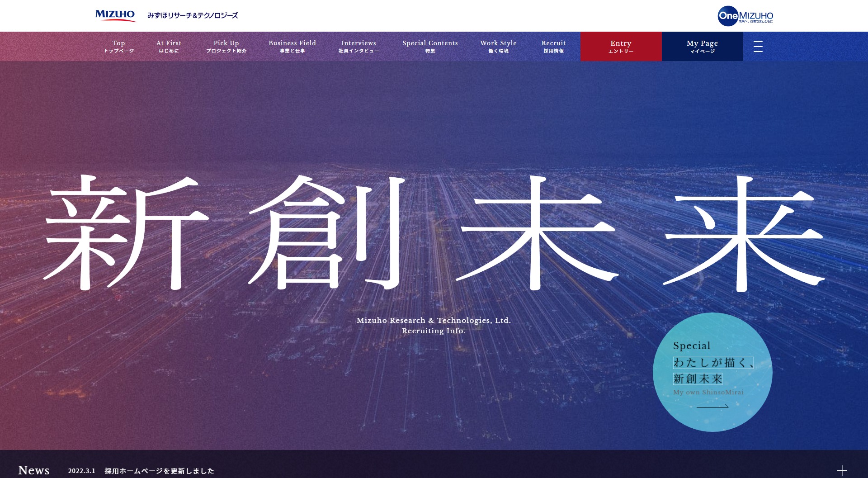This screenshot has width=868, height=478.
Task: Open the Top page menu item
Action: tap(119, 47)
